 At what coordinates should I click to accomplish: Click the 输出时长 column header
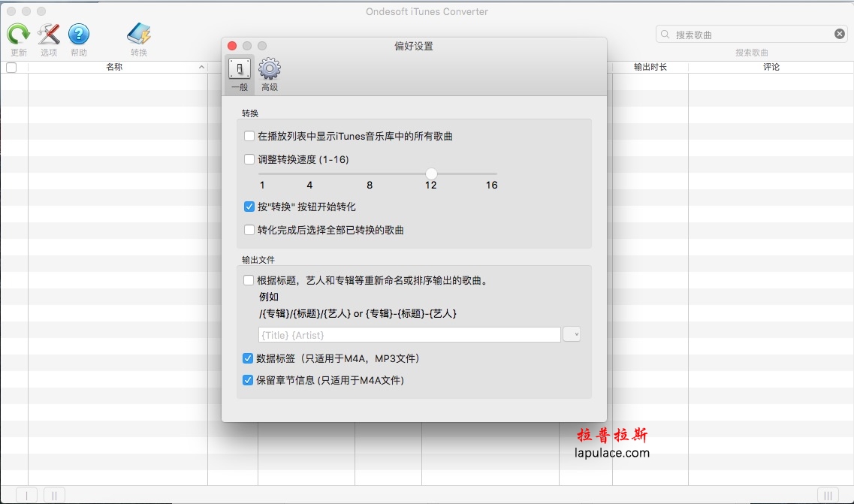tap(650, 67)
